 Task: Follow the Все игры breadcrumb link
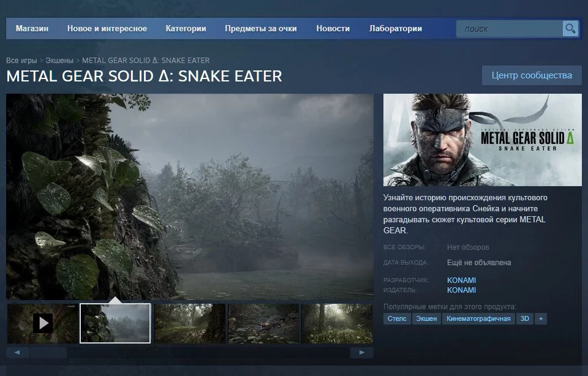(x=21, y=61)
